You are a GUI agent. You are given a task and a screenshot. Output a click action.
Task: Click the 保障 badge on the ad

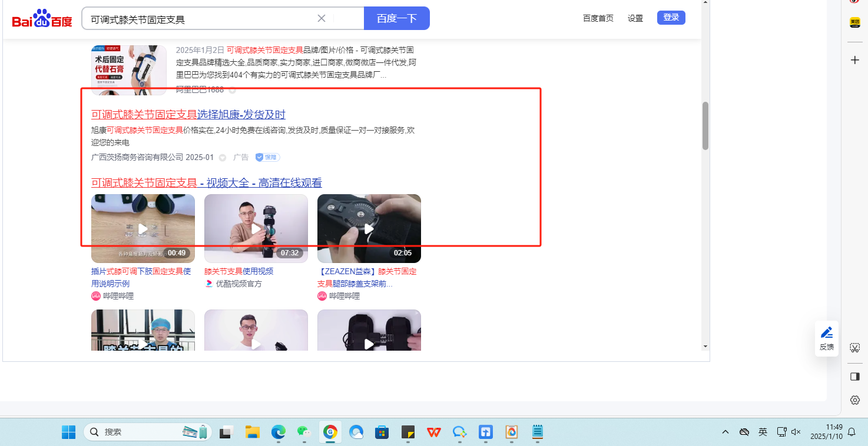tap(267, 158)
